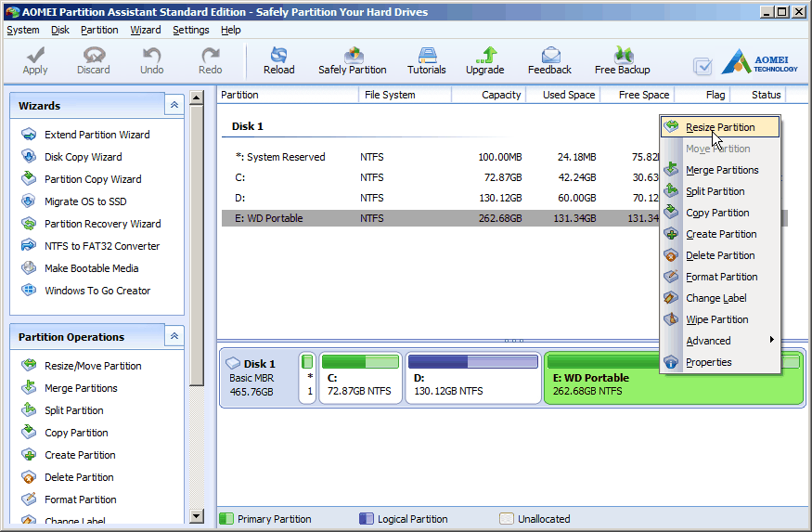
Task: Choose Copy Partition in context menu
Action: (720, 213)
